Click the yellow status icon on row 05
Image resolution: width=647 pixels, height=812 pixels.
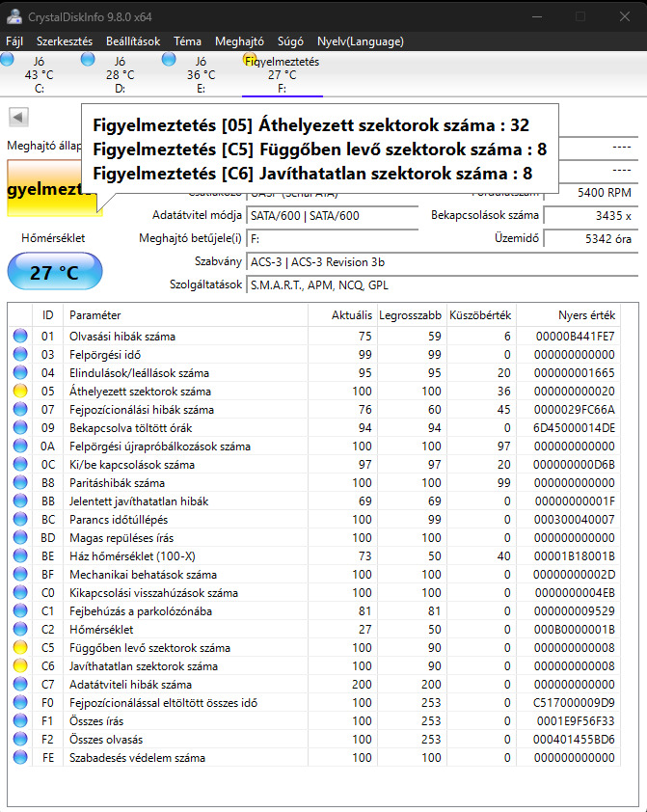coord(20,391)
